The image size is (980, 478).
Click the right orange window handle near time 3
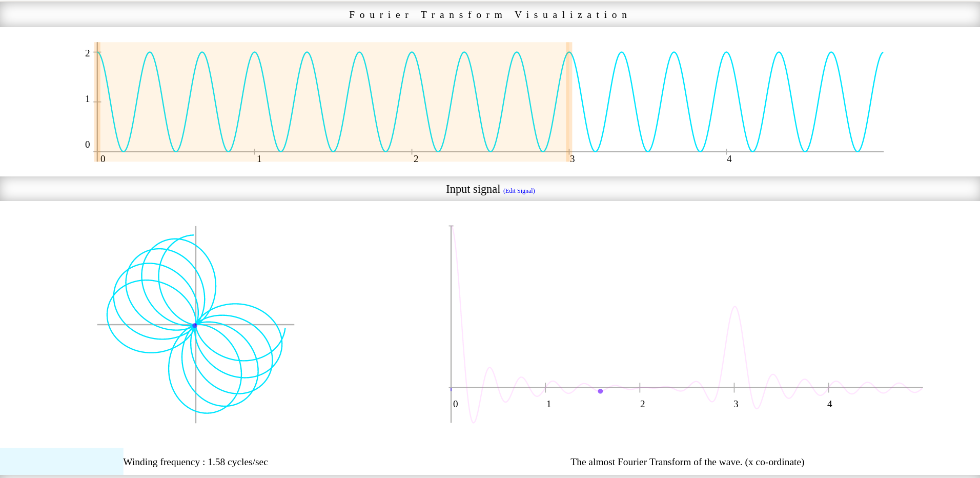[x=569, y=102]
